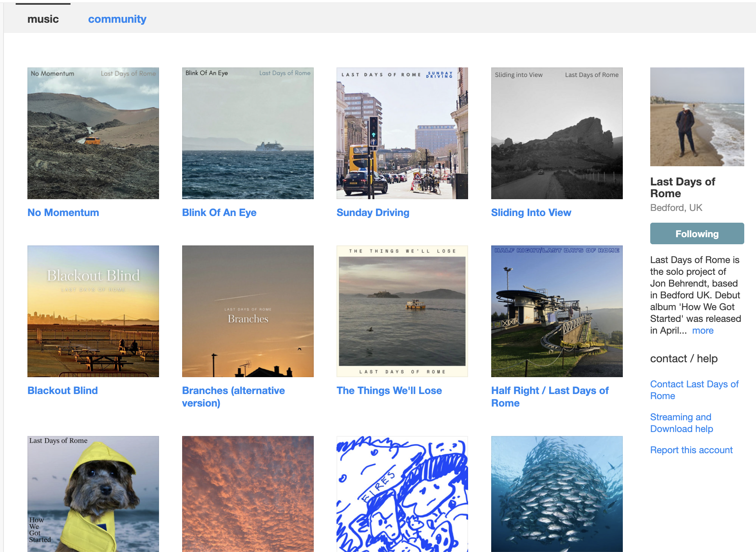Open the Blink Of An Eye ship artwork
Screen dimensions: 756x552
point(248,133)
